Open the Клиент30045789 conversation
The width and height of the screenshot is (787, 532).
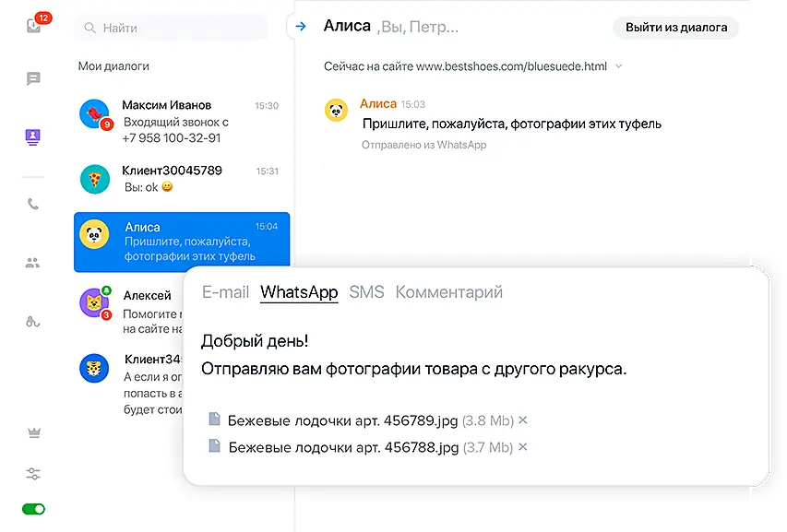coord(182,178)
